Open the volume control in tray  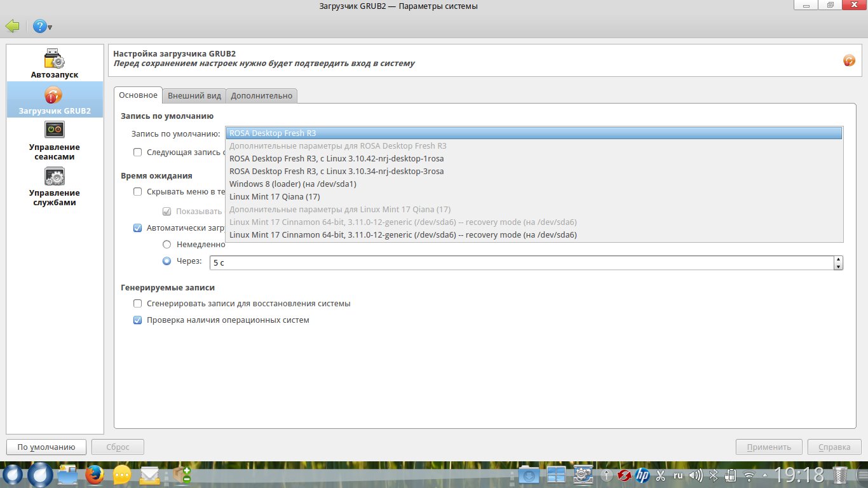point(696,475)
